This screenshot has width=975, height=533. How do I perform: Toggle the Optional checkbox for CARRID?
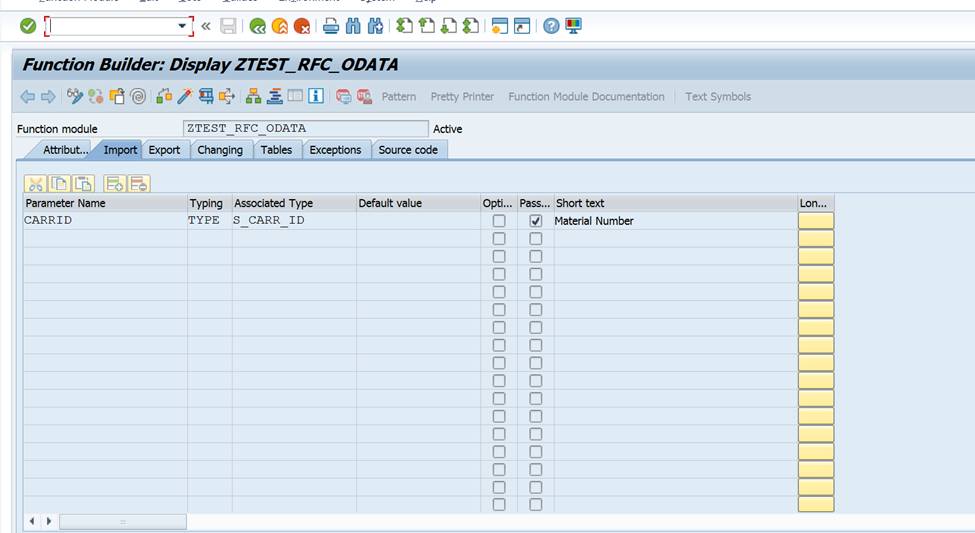[499, 221]
